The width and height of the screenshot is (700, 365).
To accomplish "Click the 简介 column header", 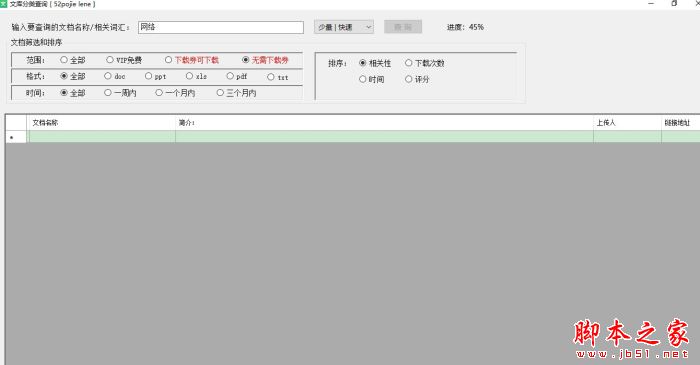I will point(384,123).
